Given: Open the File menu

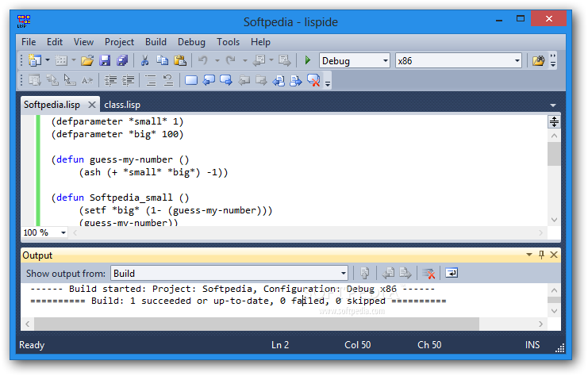Looking at the screenshot, I should [x=29, y=41].
